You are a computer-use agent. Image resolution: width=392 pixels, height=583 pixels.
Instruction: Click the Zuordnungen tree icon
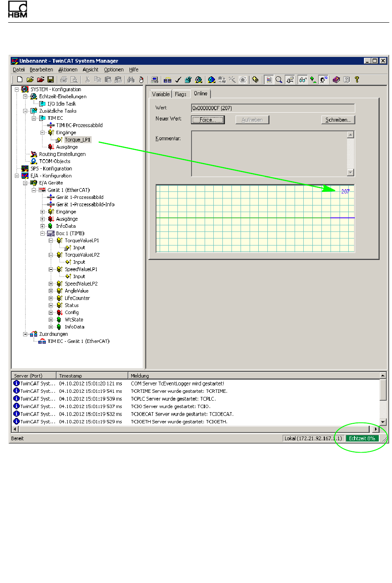(34, 334)
